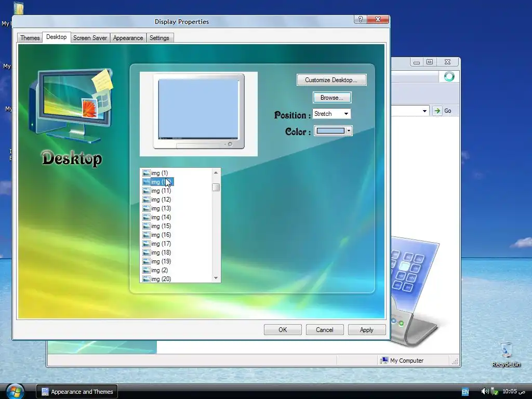Open the Start menu orb
The height and width of the screenshot is (399, 532).
(x=15, y=391)
